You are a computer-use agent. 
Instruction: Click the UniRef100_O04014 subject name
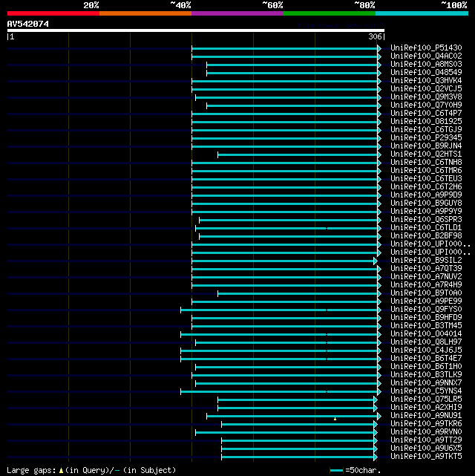426,334
